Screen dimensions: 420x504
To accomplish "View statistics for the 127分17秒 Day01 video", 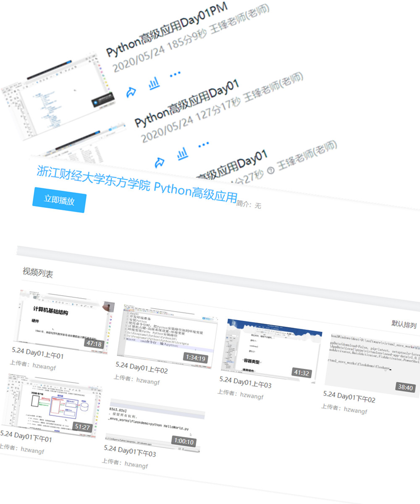I will [182, 154].
